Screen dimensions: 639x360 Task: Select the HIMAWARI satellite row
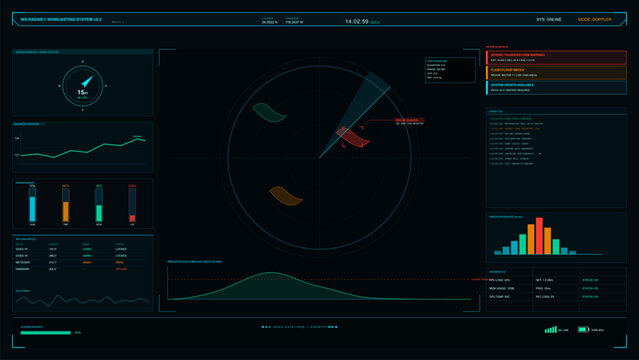[82, 269]
